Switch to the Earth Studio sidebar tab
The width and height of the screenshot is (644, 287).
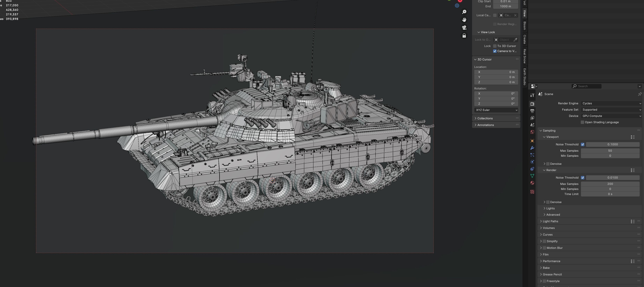click(525, 77)
